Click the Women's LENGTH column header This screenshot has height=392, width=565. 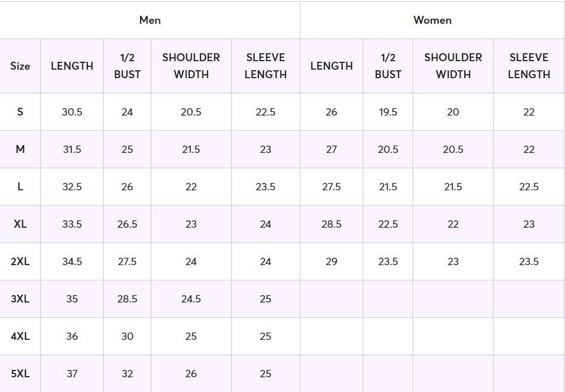(x=332, y=66)
